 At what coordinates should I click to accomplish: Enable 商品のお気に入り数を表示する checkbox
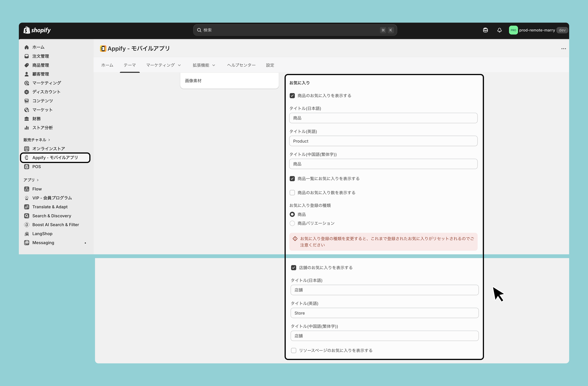coord(292,193)
